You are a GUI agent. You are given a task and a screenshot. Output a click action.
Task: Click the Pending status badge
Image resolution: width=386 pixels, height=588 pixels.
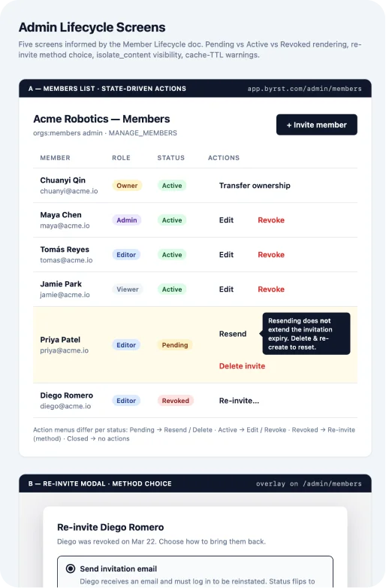click(x=175, y=345)
